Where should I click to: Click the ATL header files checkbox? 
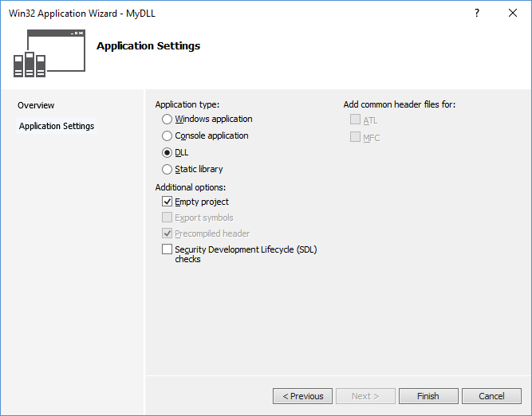(355, 120)
